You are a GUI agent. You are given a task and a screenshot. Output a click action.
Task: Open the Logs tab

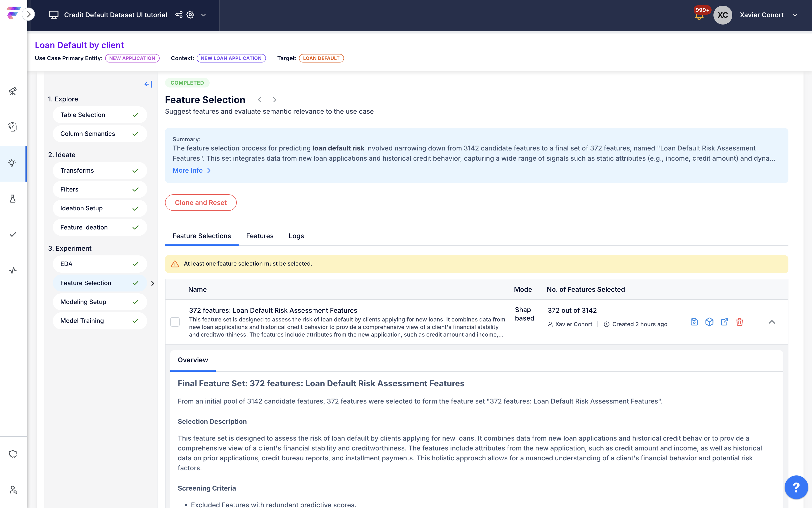(296, 236)
